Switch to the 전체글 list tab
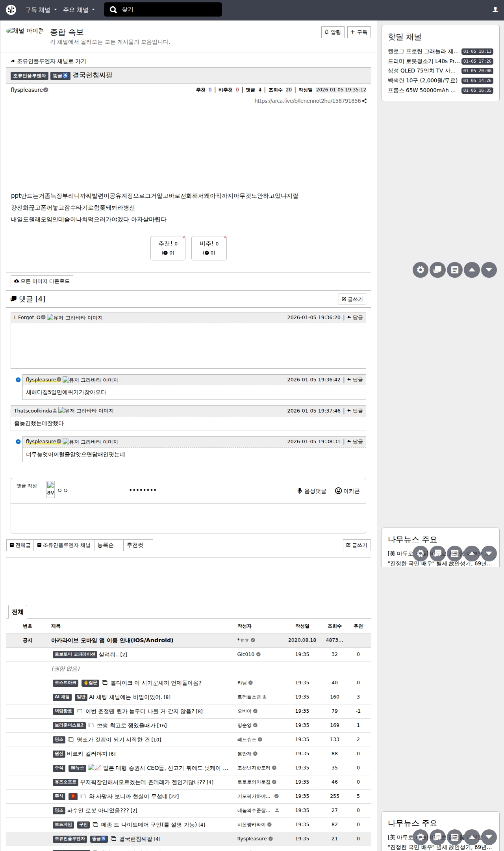This screenshot has width=504, height=851. coord(20,545)
